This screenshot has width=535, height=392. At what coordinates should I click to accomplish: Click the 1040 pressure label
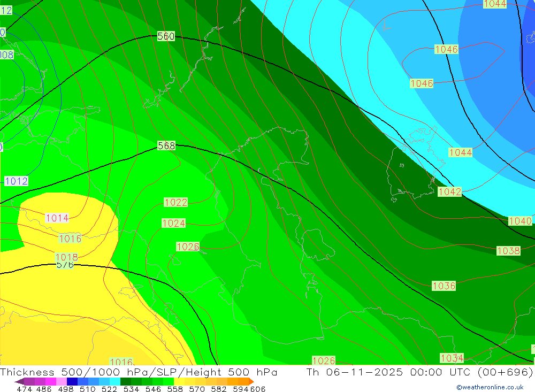[520, 221]
